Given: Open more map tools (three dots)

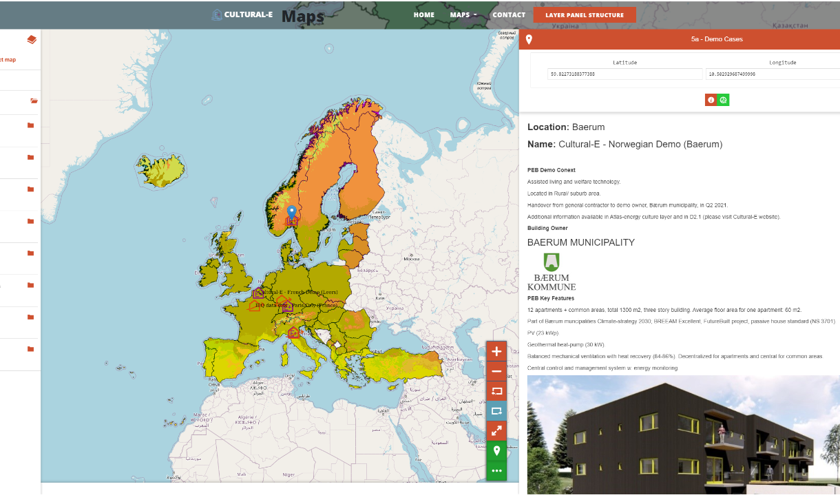Looking at the screenshot, I should coord(496,470).
